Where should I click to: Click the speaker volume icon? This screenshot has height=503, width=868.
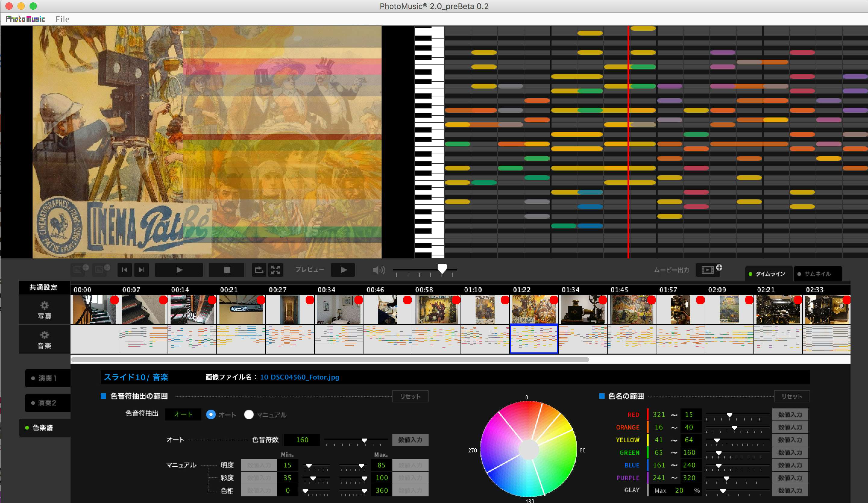pyautogui.click(x=379, y=270)
